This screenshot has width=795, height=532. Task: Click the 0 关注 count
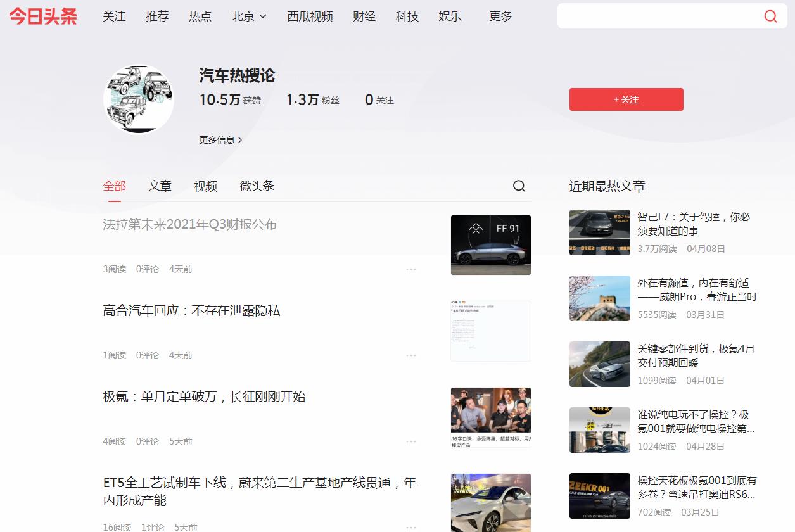tap(379, 99)
